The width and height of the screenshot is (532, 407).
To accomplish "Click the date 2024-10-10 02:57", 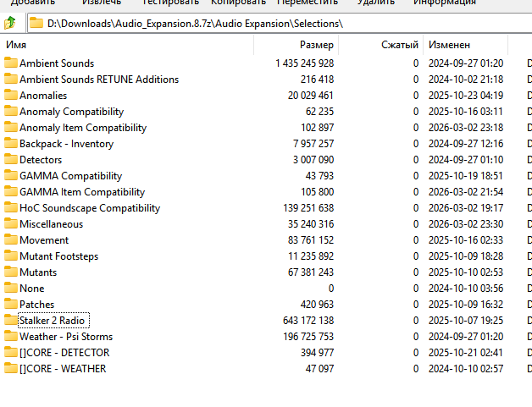I will [466, 369].
